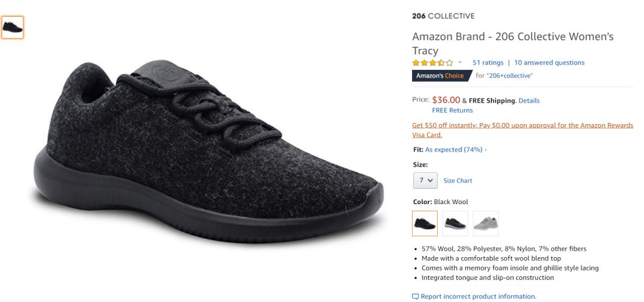Click the Report incorrect product information speech icon

(x=415, y=297)
